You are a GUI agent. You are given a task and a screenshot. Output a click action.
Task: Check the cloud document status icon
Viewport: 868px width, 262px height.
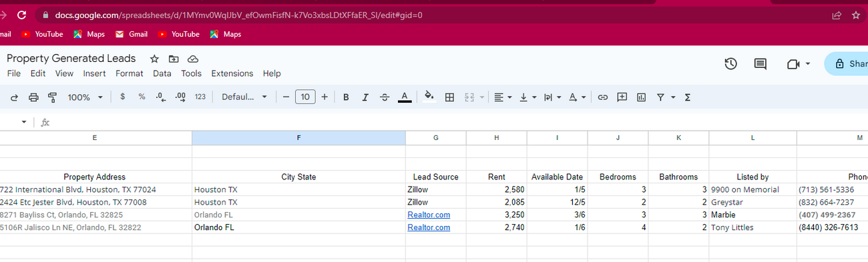click(x=193, y=59)
